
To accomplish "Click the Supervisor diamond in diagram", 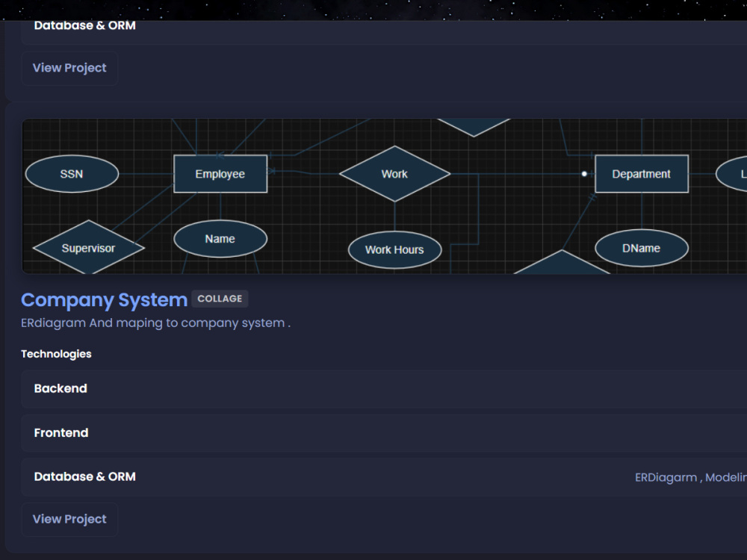I will click(89, 248).
